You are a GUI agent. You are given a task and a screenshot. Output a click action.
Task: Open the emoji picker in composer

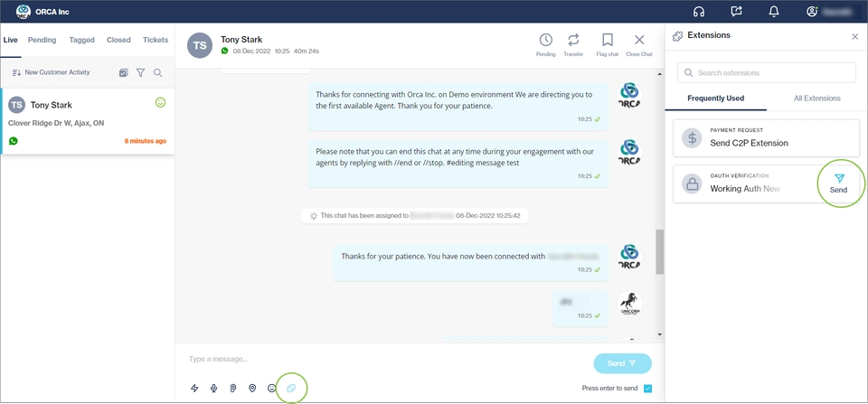pyautogui.click(x=271, y=388)
